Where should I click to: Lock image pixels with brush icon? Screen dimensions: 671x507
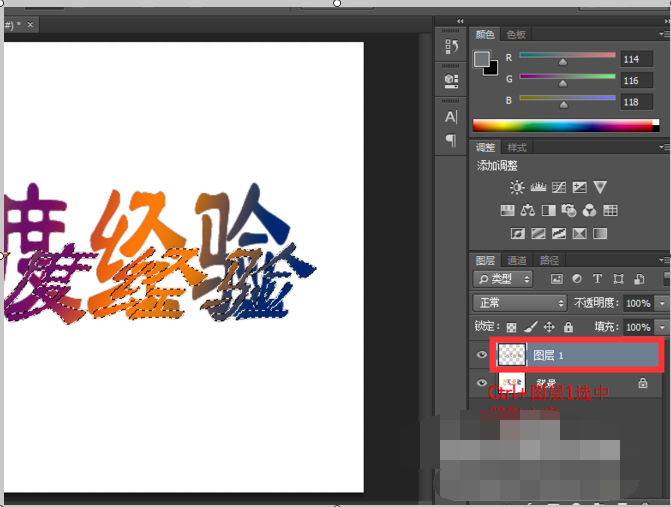531,327
